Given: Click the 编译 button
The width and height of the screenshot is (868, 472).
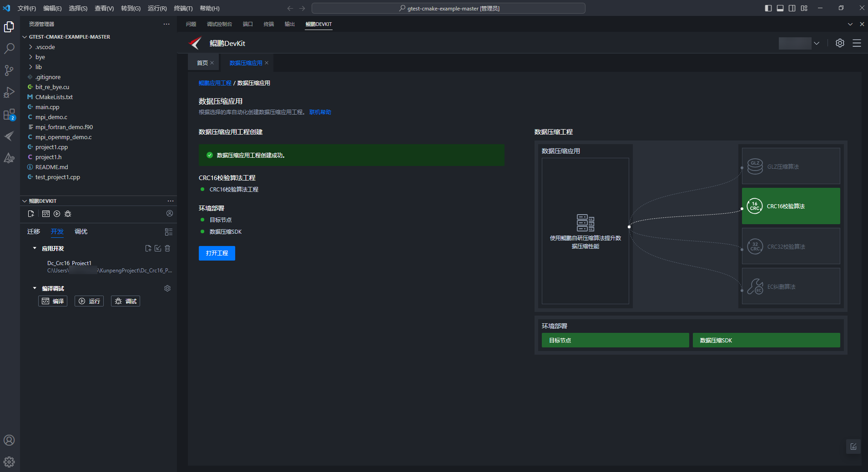Looking at the screenshot, I should (53, 301).
